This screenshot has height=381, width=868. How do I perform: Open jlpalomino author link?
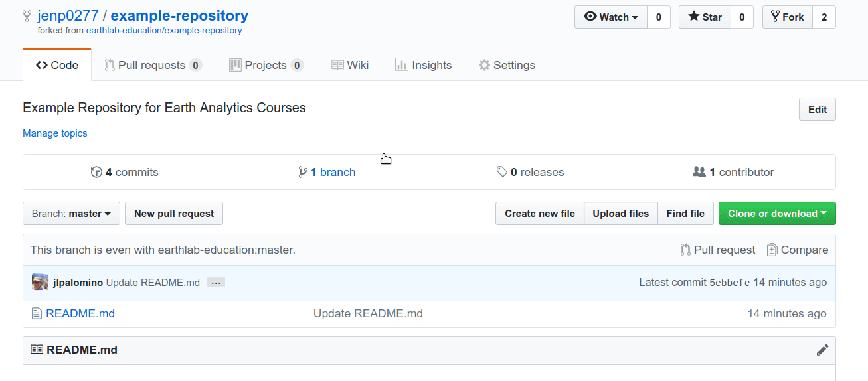coord(78,283)
